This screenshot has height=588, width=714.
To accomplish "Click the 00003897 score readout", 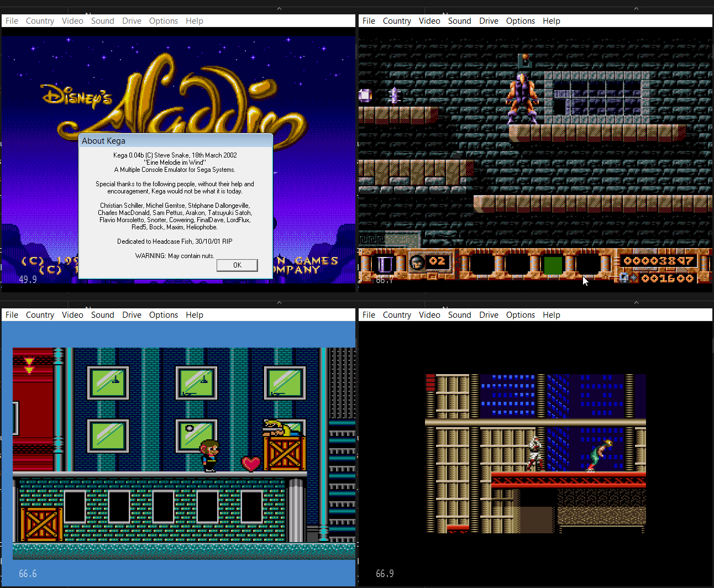I will (x=658, y=261).
